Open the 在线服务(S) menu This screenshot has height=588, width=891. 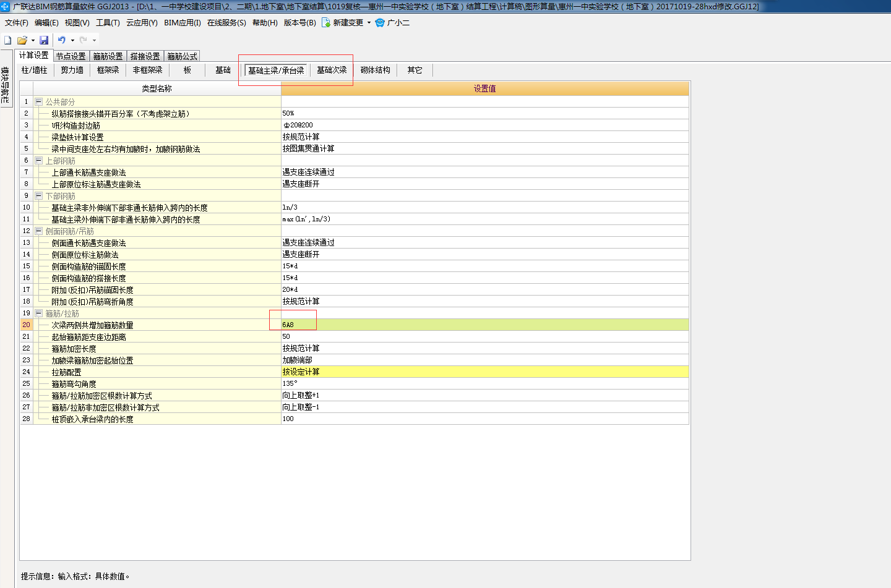pyautogui.click(x=226, y=22)
